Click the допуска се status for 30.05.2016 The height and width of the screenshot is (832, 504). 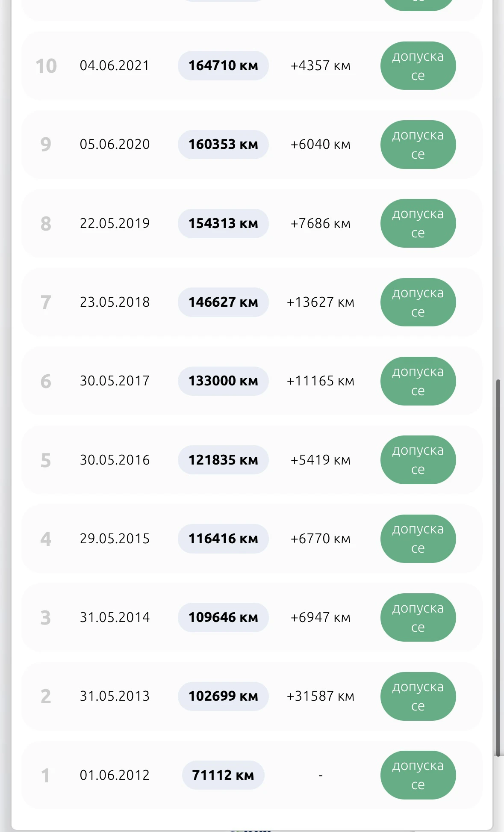tap(418, 460)
